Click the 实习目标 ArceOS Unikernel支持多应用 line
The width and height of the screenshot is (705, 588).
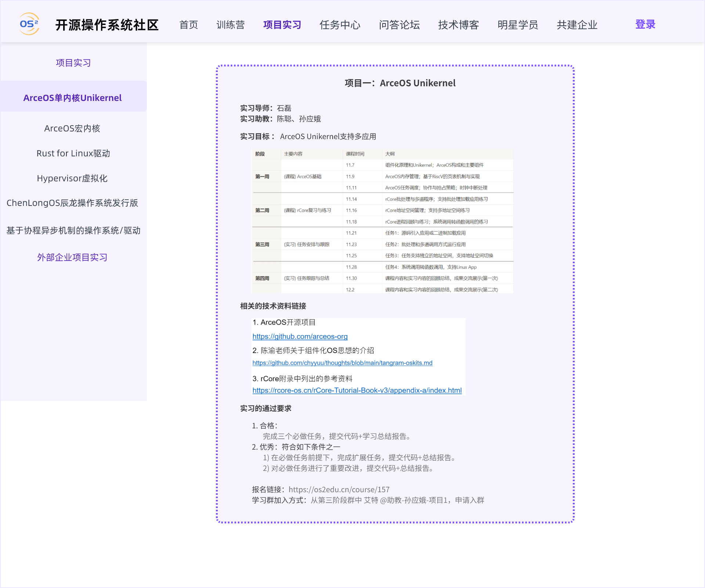(x=308, y=136)
